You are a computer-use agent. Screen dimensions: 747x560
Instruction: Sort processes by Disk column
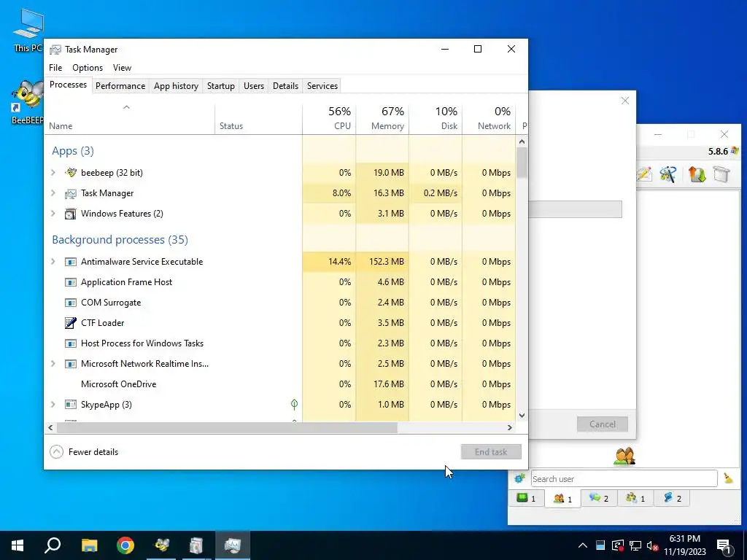click(436, 118)
